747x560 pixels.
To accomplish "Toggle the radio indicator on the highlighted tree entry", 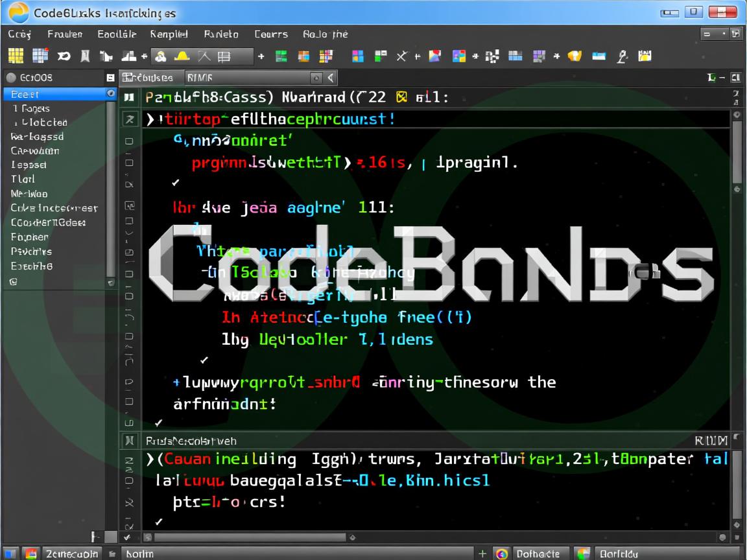I will point(110,94).
